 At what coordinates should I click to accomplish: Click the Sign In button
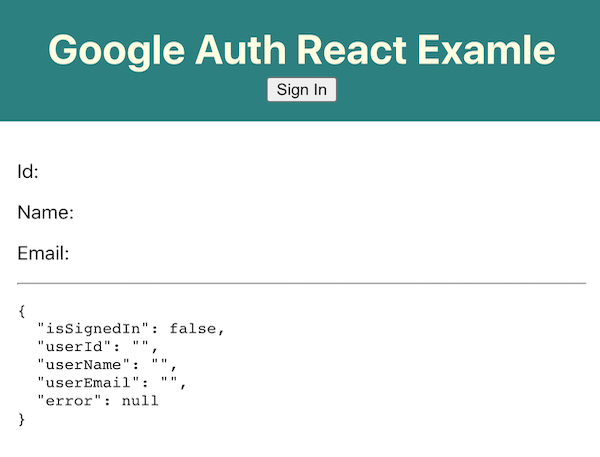click(x=302, y=90)
